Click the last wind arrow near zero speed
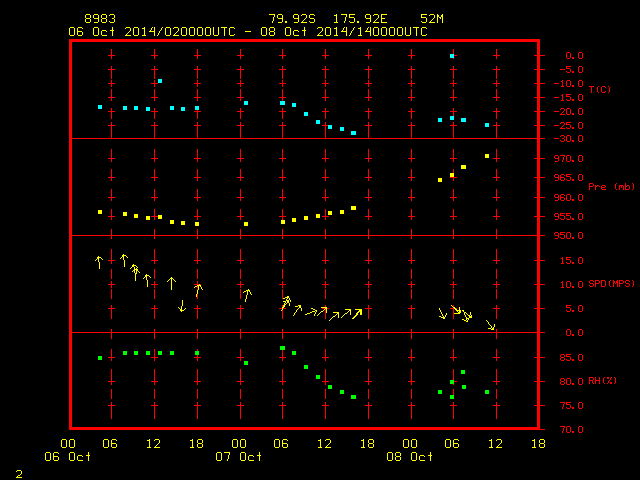 [490, 324]
